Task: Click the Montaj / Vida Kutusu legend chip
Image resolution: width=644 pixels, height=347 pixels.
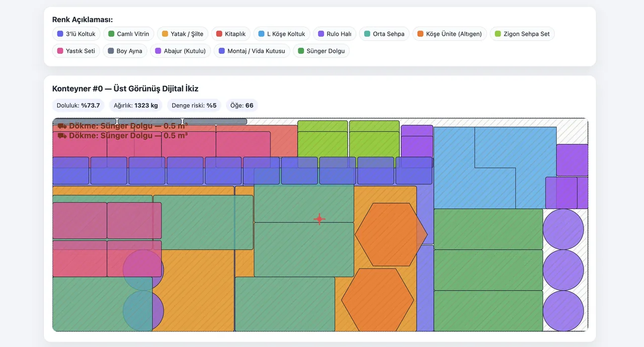Action: 252,51
